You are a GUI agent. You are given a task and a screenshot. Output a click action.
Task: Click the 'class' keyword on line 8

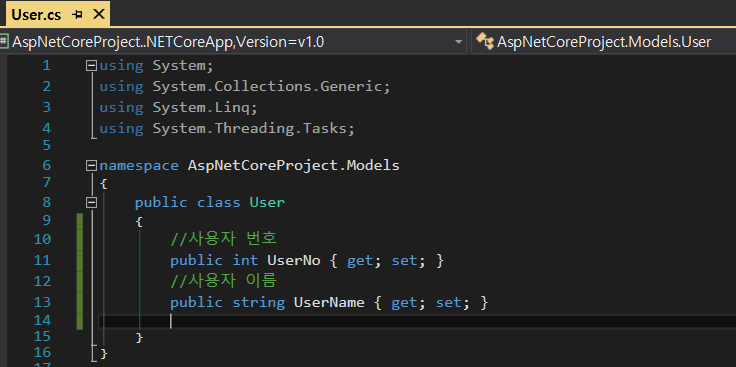pos(219,203)
